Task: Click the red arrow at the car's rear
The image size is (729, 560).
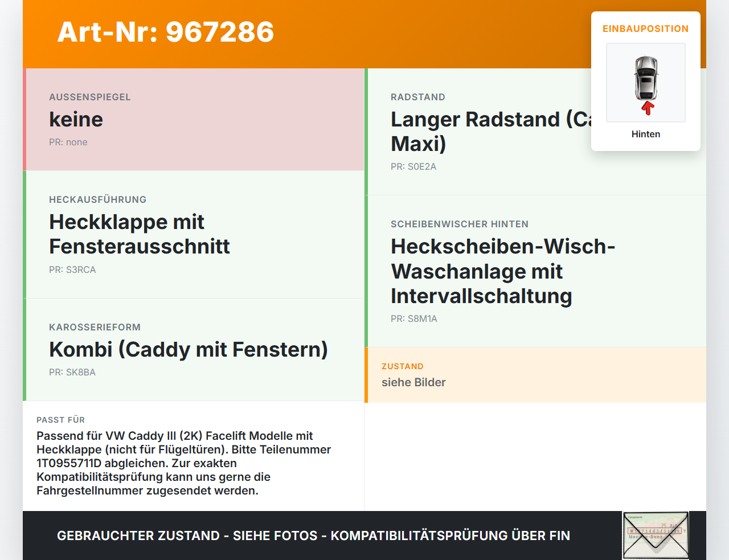Action: [648, 108]
